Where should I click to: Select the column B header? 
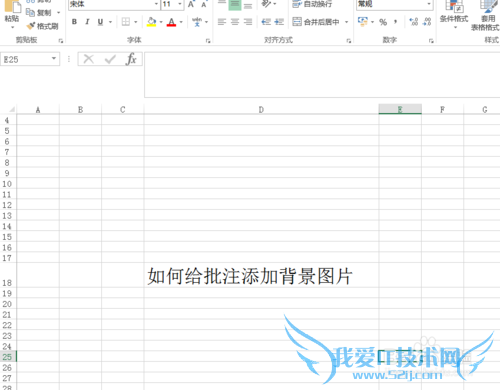pos(80,109)
